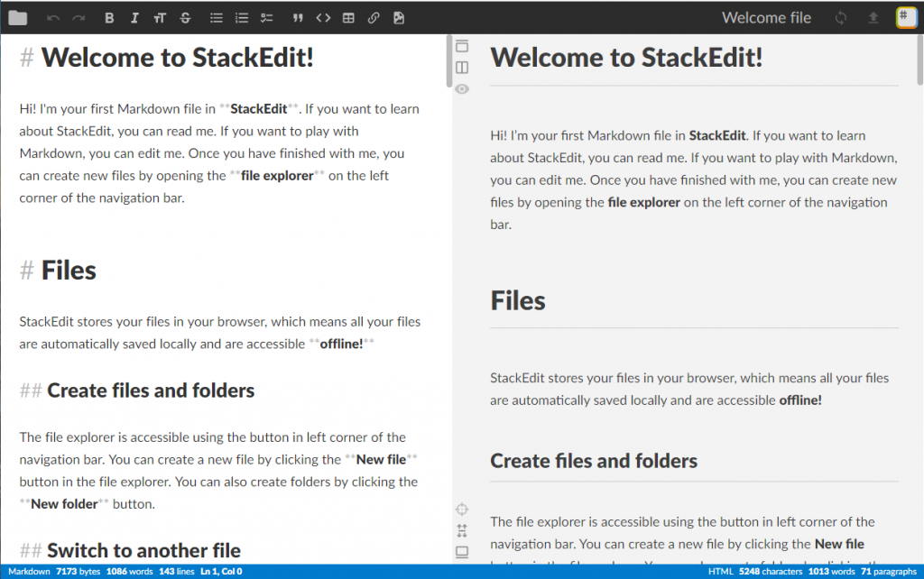Click "Markdown" label in the status bar
This screenshot has width=924, height=579.
click(x=30, y=572)
